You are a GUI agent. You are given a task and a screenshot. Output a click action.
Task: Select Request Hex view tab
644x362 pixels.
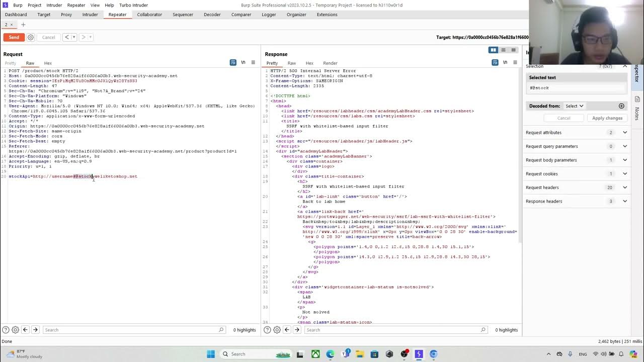[48, 63]
